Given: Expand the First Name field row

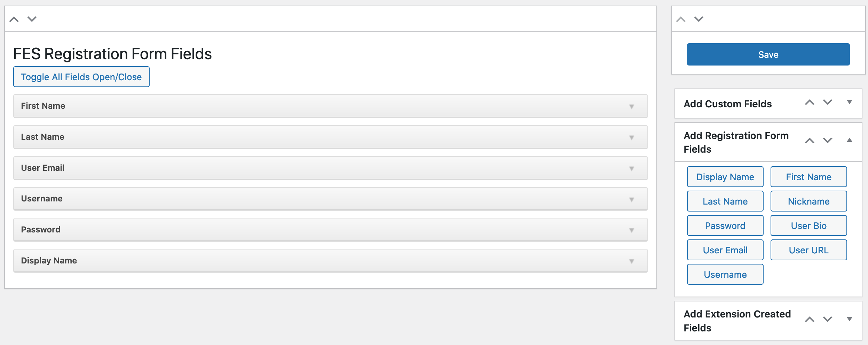Looking at the screenshot, I should pyautogui.click(x=632, y=106).
